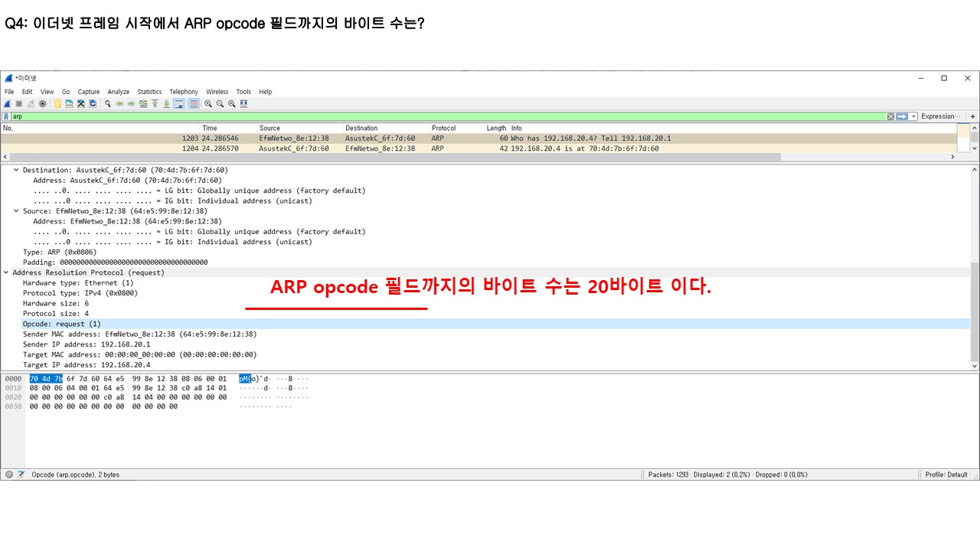This screenshot has height=551, width=980.
Task: Stop the running packet capture
Action: tap(19, 103)
